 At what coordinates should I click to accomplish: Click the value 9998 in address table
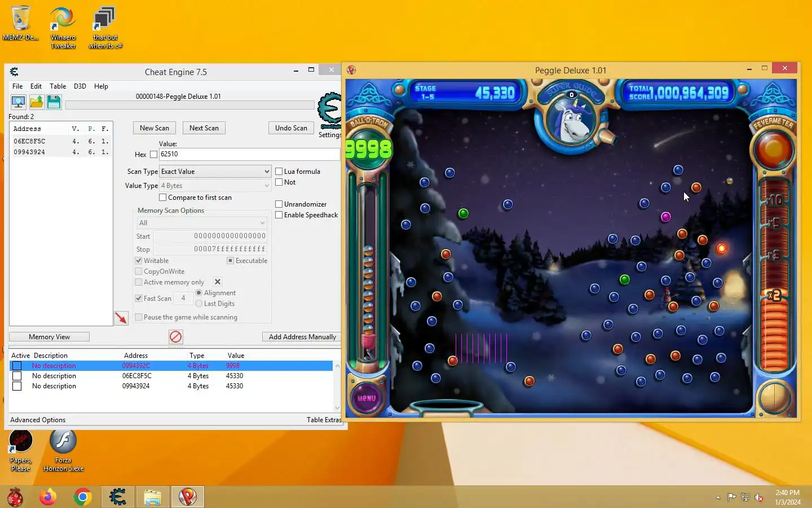click(232, 366)
